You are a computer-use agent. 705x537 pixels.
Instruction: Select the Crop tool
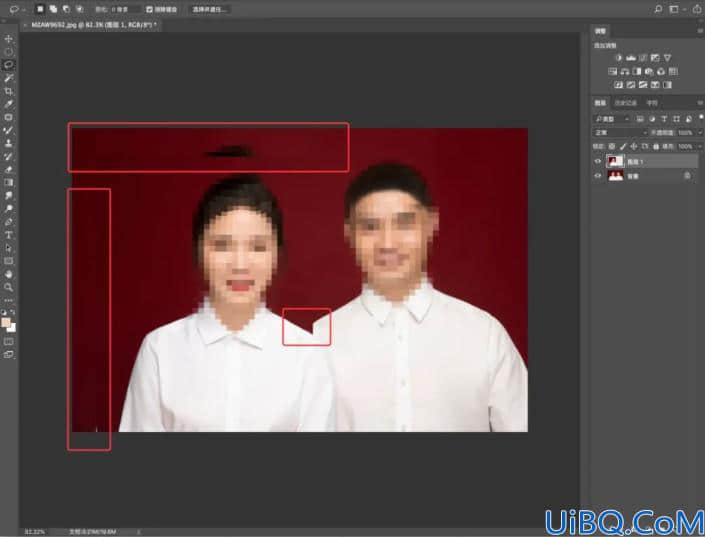(x=9, y=91)
